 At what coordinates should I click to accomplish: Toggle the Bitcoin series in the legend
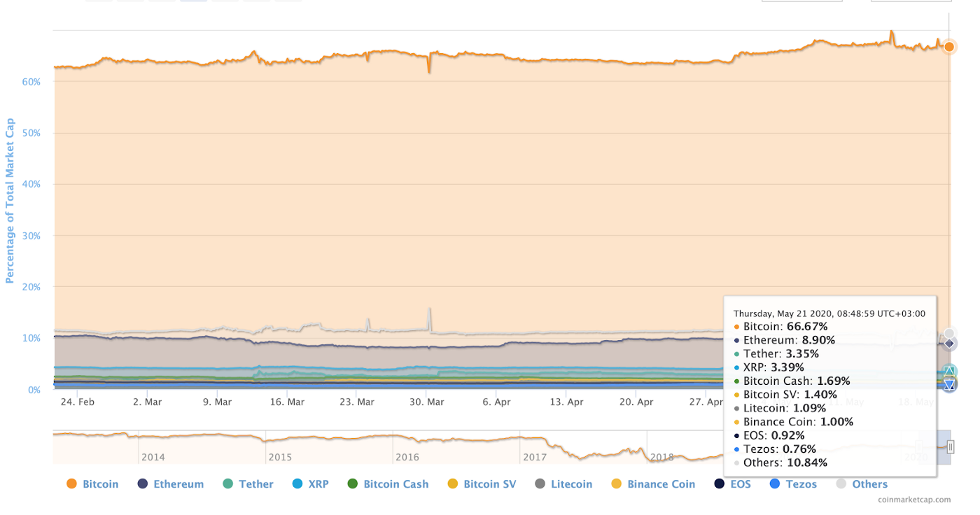coord(92,484)
